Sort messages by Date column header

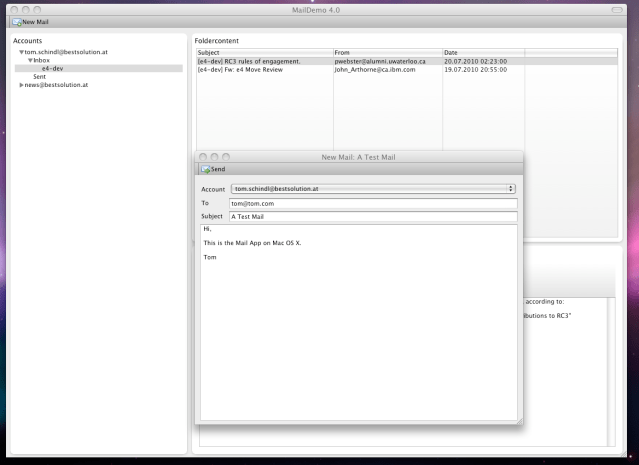click(x=483, y=52)
